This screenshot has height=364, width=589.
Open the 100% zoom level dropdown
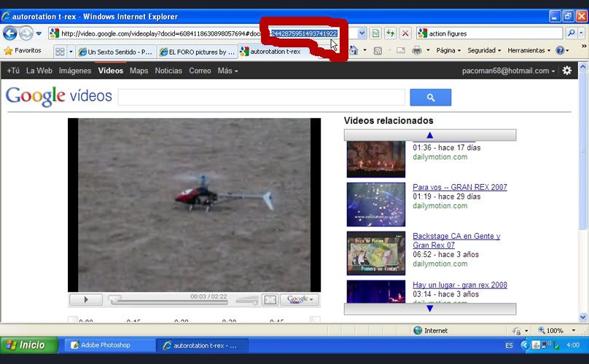tap(574, 331)
